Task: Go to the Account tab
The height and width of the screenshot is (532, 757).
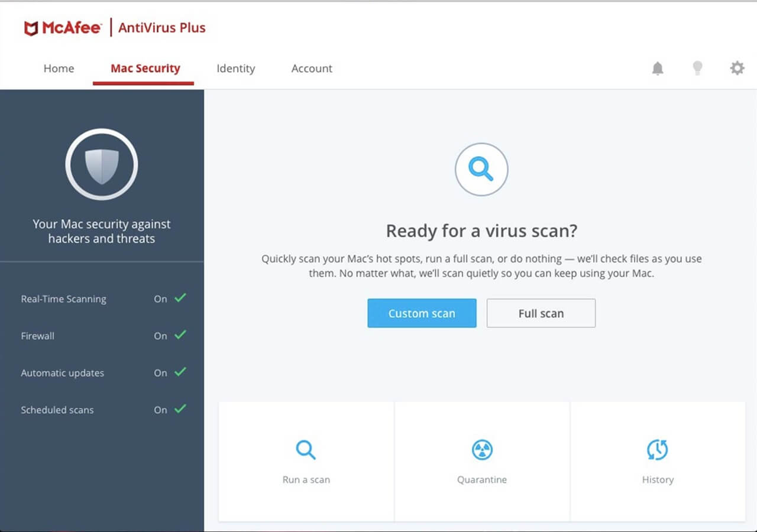Action: click(x=312, y=69)
